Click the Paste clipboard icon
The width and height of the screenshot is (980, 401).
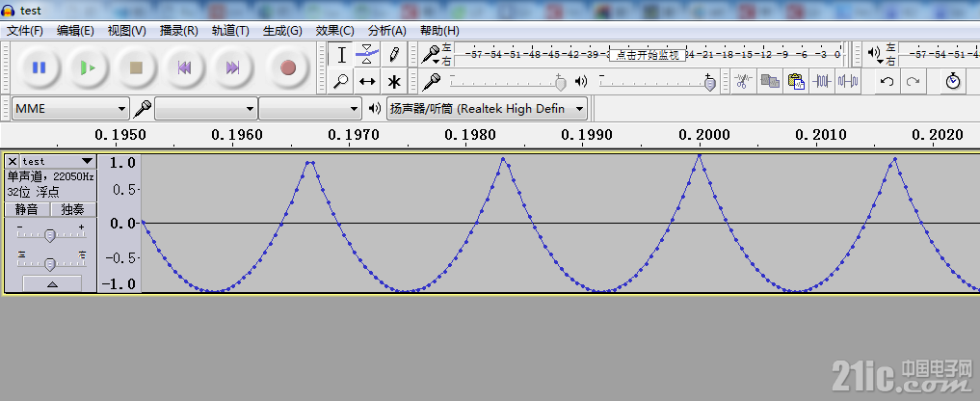pos(796,81)
